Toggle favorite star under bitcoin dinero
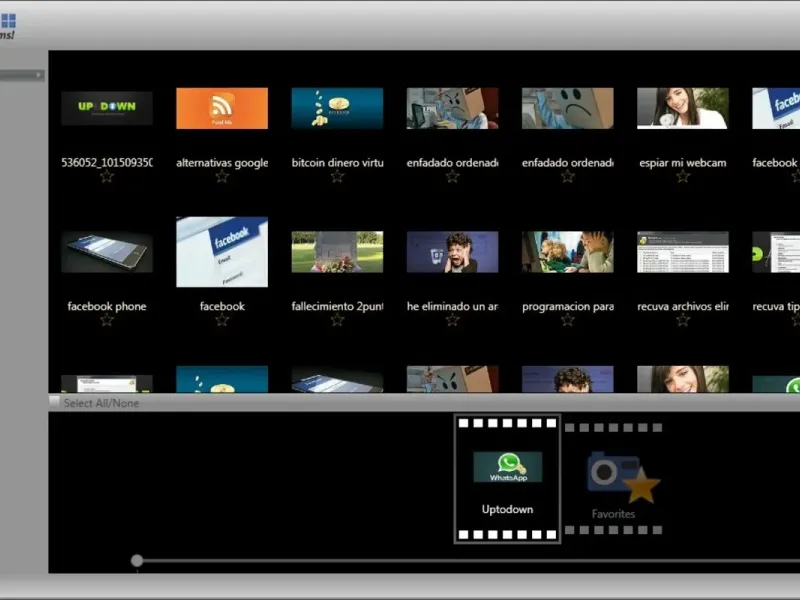The width and height of the screenshot is (800, 600). (337, 177)
